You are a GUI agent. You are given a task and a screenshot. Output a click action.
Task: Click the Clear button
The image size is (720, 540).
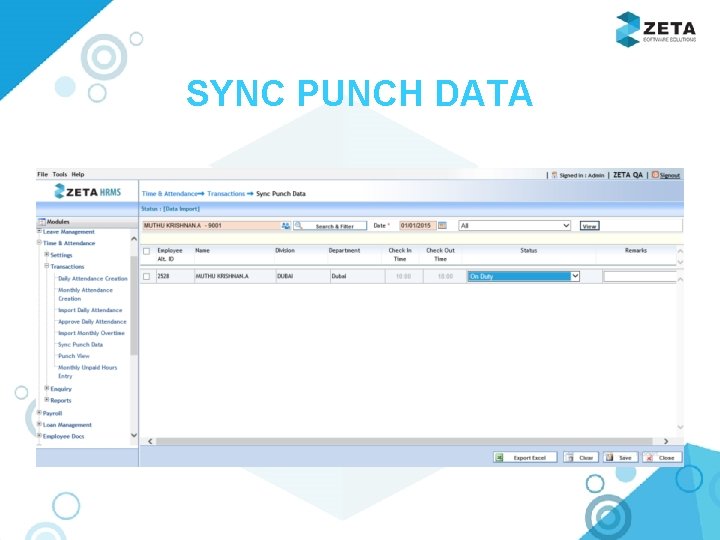[x=581, y=457]
